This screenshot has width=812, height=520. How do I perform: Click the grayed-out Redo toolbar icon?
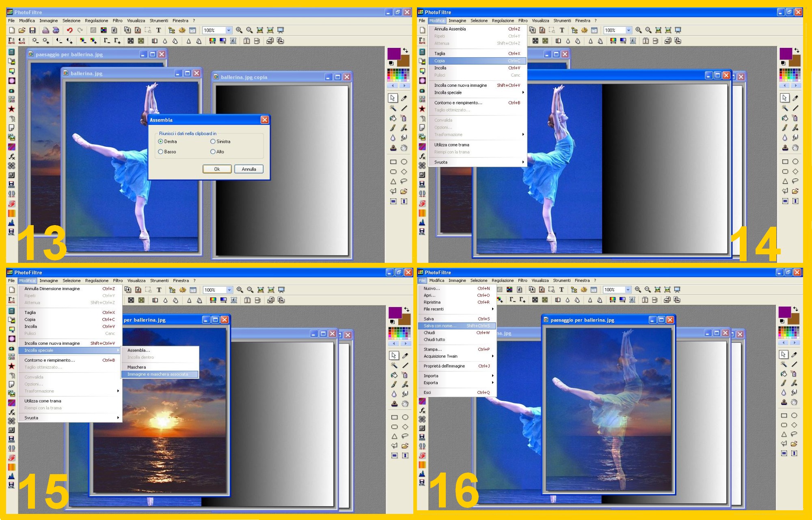tap(80, 30)
